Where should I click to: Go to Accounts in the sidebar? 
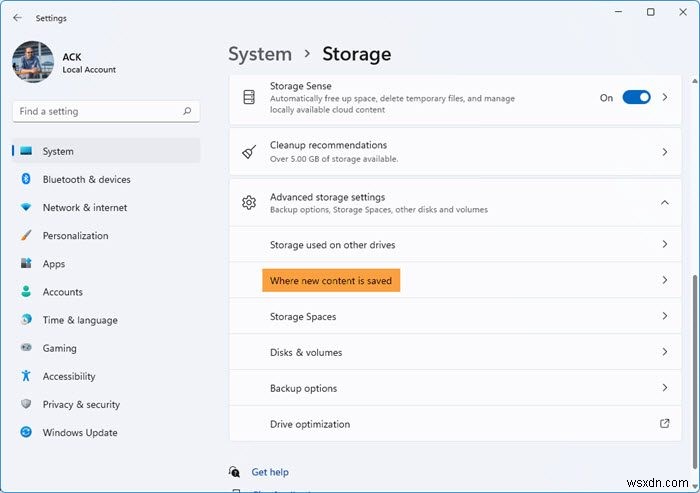coord(62,292)
